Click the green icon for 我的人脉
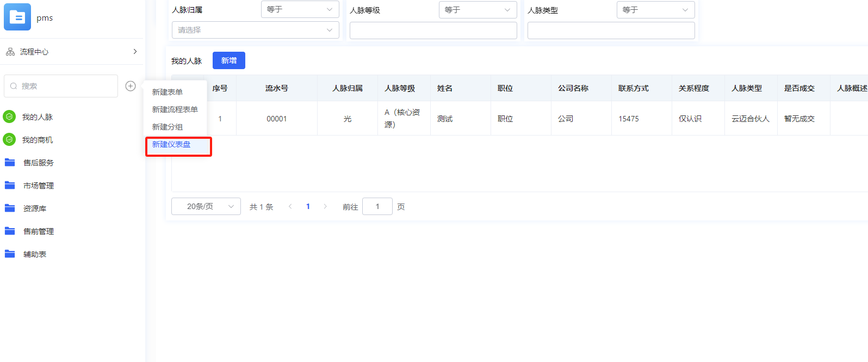The image size is (868, 362). tap(9, 116)
